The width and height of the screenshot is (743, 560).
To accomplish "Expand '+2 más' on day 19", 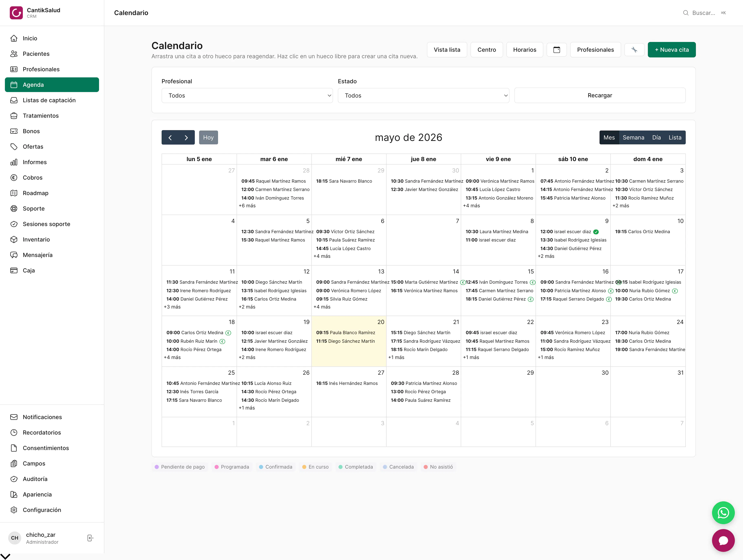I will tap(247, 357).
